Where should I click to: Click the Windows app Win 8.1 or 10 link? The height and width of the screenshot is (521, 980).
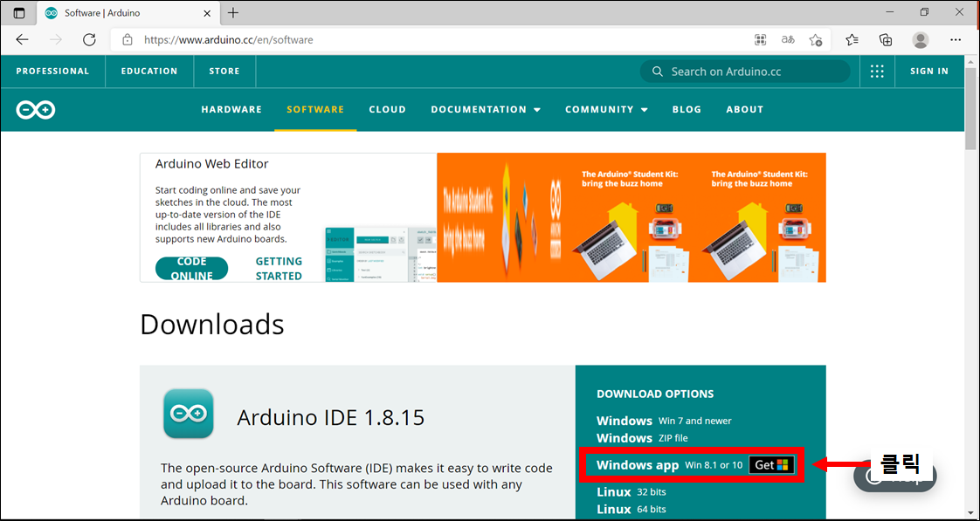[x=669, y=465]
